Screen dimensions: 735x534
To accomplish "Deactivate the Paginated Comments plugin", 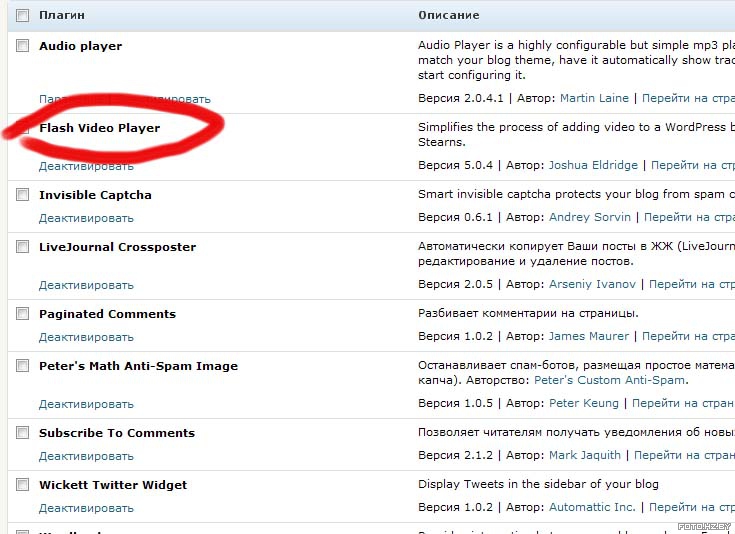I will (x=86, y=338).
